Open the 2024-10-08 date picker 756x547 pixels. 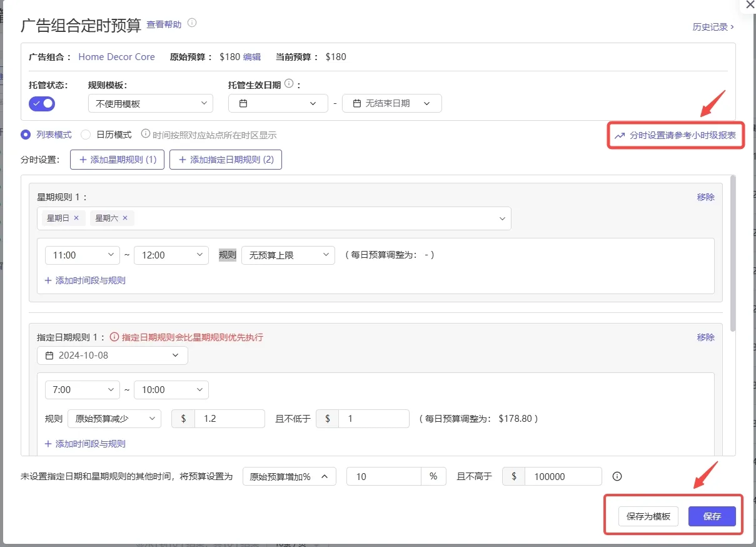point(113,355)
